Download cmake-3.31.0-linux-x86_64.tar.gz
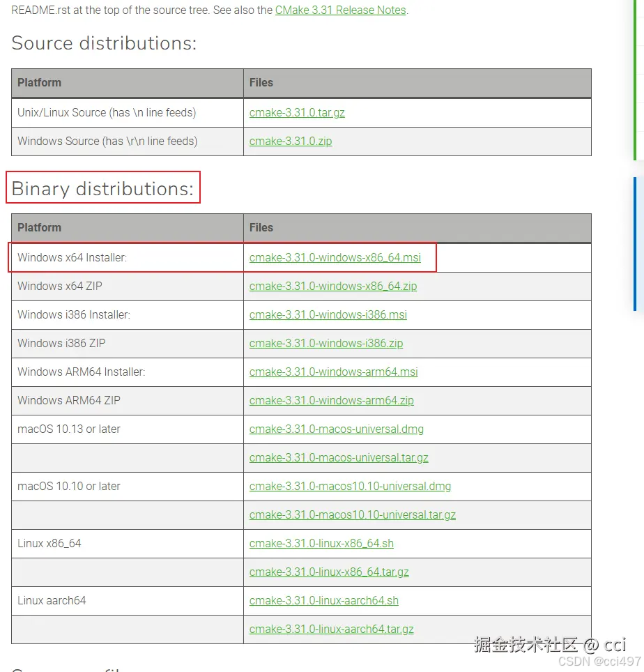Viewport: 644px width, 672px height. pyautogui.click(x=329, y=572)
